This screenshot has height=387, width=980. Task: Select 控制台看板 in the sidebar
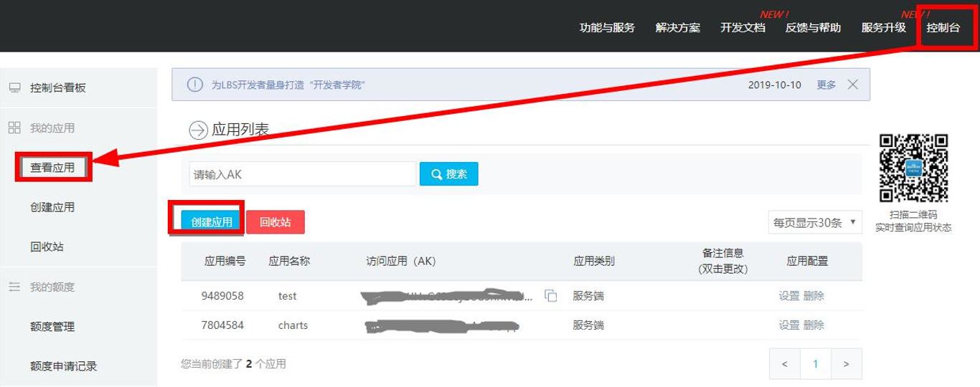pyautogui.click(x=58, y=88)
